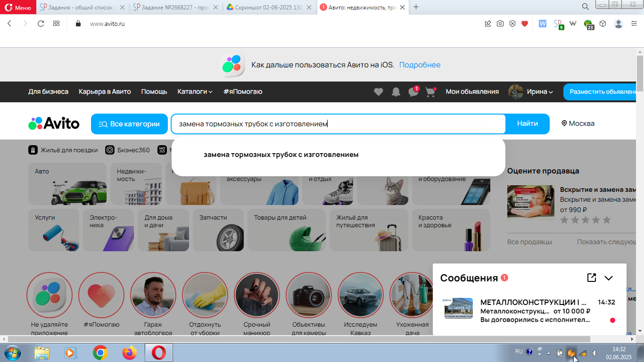This screenshot has height=362, width=644.
Task: Open the Бизнес360 link
Action: coord(127,150)
